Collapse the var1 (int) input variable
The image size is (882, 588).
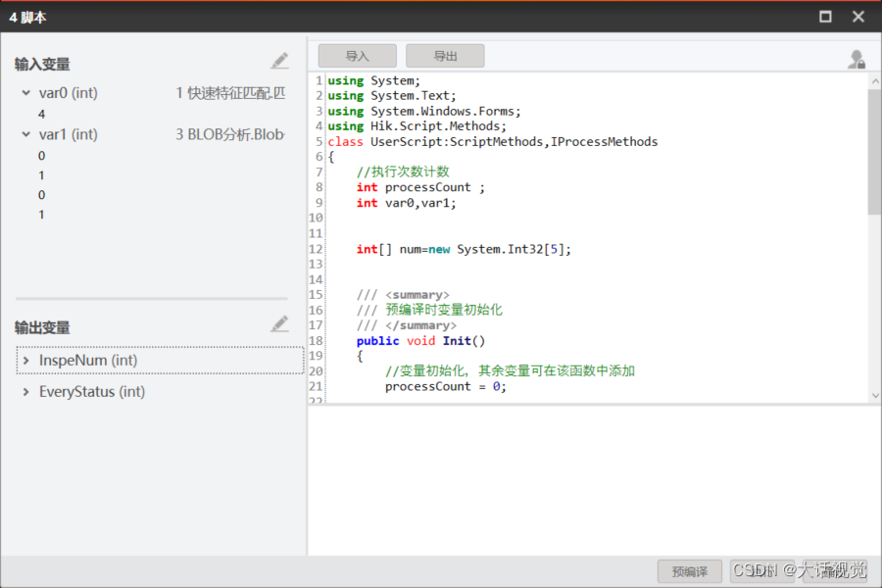[x=25, y=134]
